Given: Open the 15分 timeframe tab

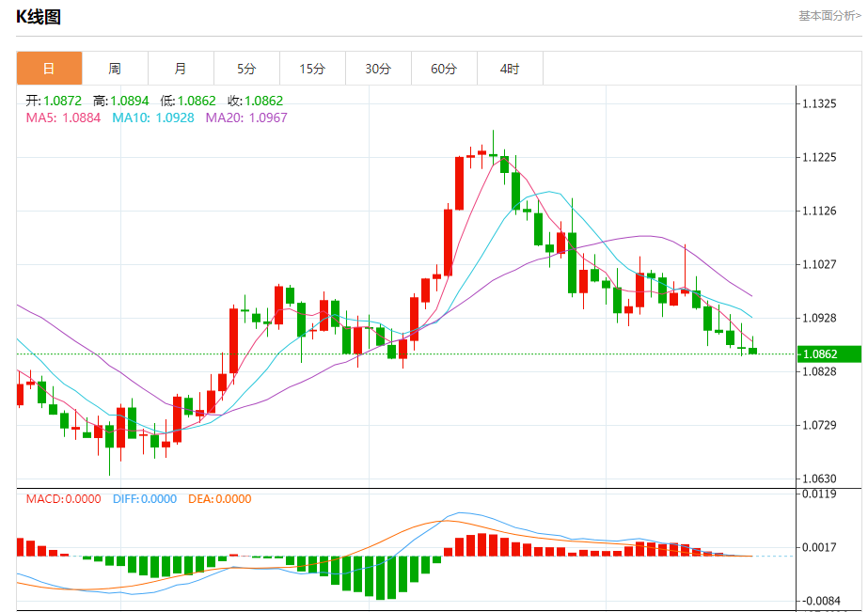Looking at the screenshot, I should [313, 69].
